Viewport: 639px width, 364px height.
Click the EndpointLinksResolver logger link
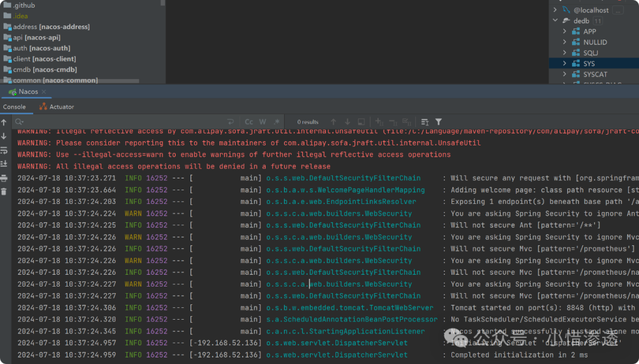(x=341, y=201)
